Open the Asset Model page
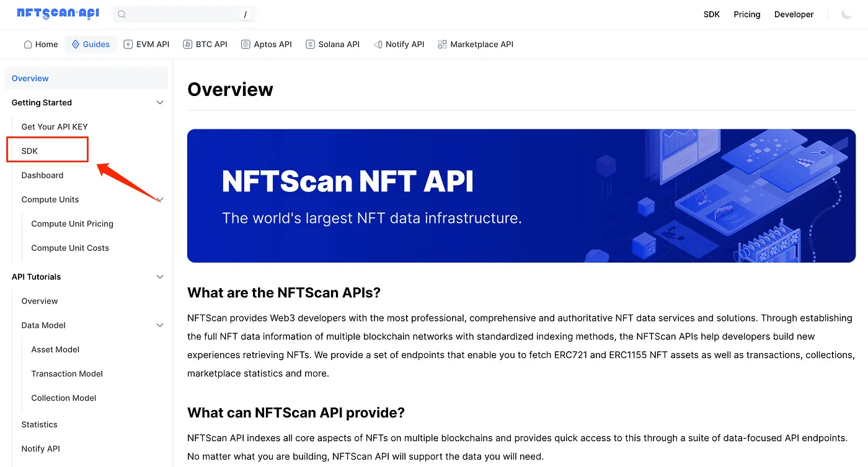This screenshot has width=868, height=467. (x=55, y=349)
